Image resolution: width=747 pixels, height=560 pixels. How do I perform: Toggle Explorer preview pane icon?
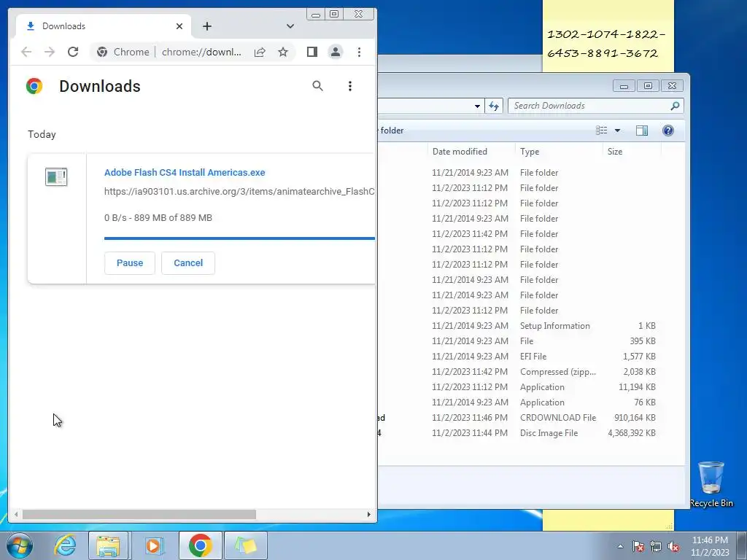point(642,131)
